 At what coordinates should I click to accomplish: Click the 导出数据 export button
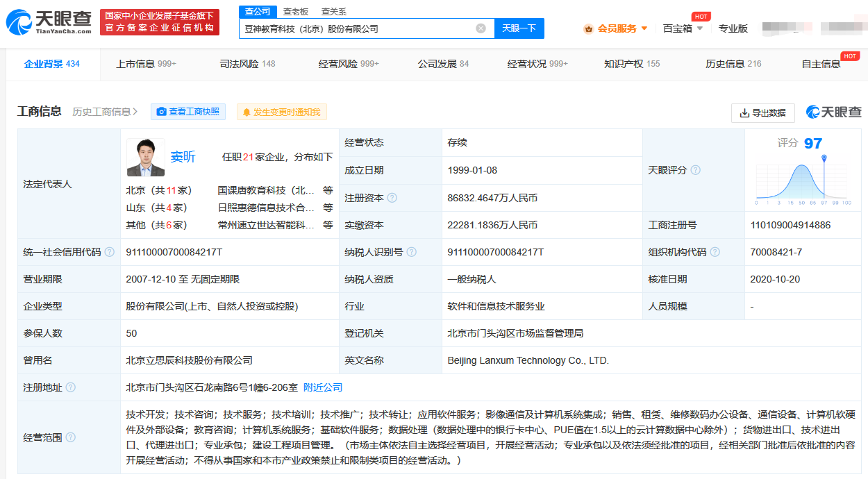point(762,113)
